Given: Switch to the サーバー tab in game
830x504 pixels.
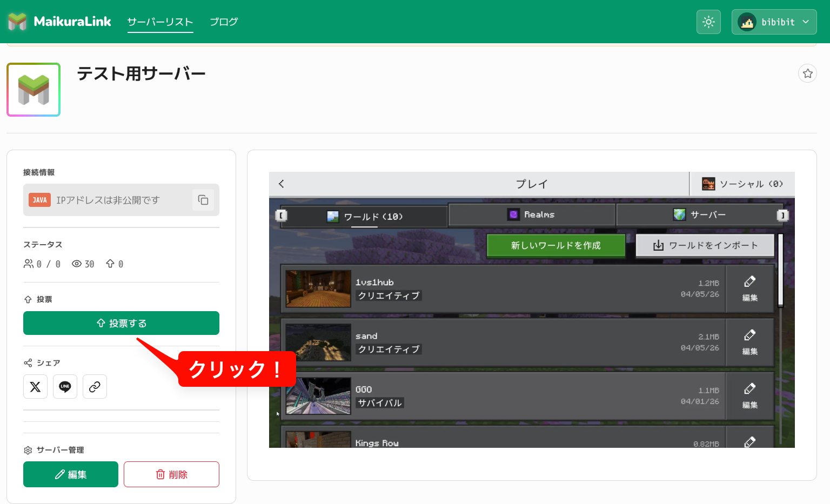Looking at the screenshot, I should (x=699, y=214).
